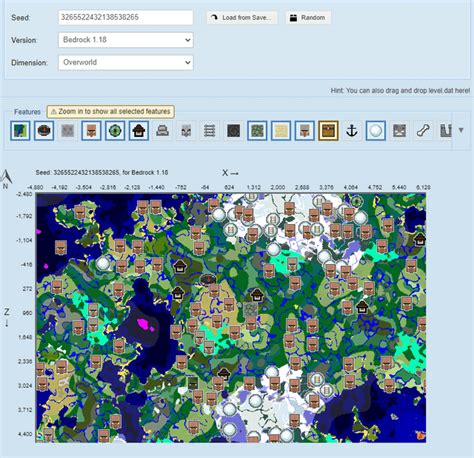Toggle the Witch Hut feature icon
Image resolution: width=474 pixels, height=458 pixels.
(304, 130)
